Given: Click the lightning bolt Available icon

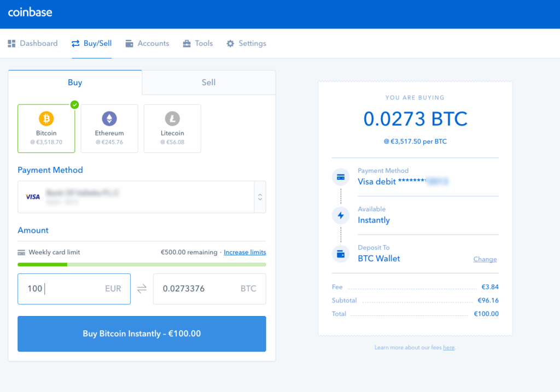Looking at the screenshot, I should tap(341, 215).
